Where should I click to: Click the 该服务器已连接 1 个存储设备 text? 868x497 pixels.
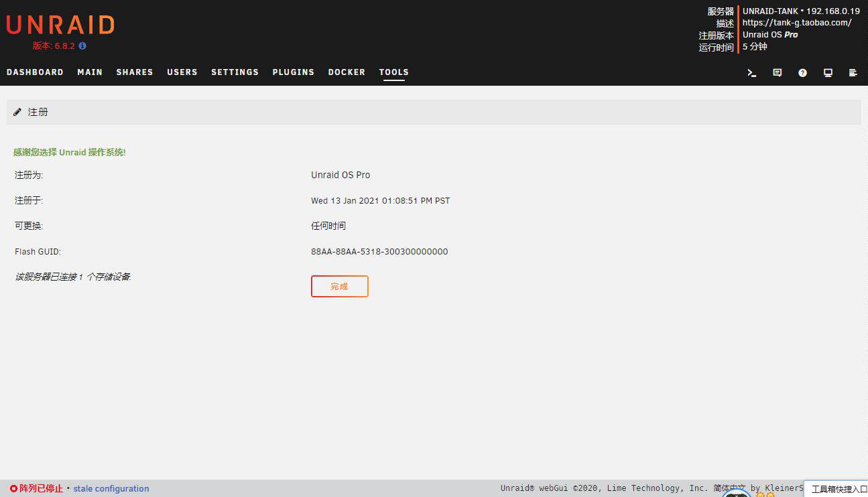tap(73, 277)
